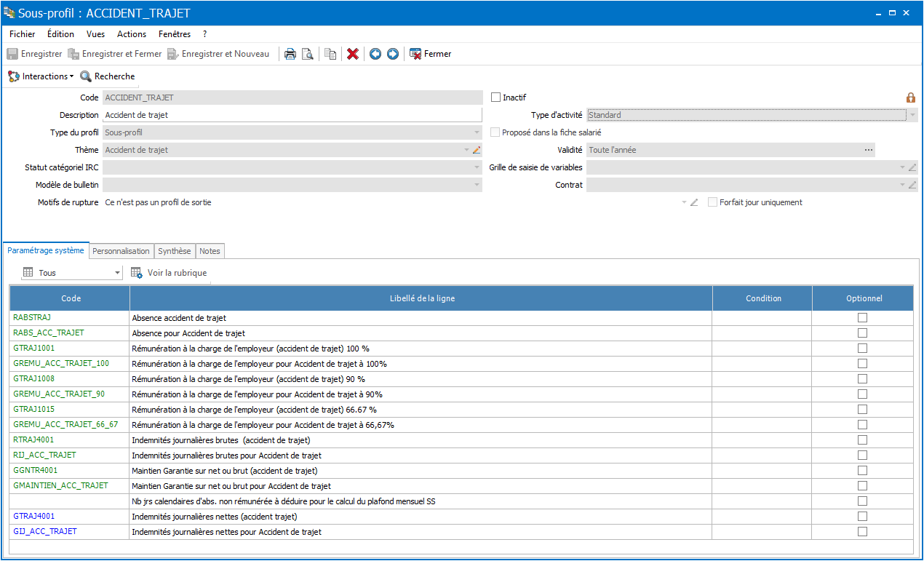Open the Fenêtres menu
This screenshot has height=561, width=924.
pyautogui.click(x=175, y=34)
